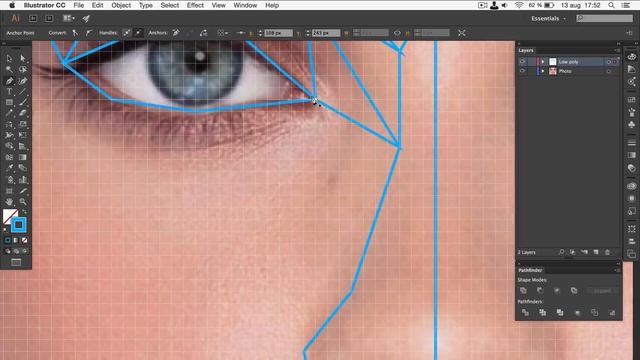The image size is (640, 360).
Task: Toggle visibility of Photo layer
Action: tap(522, 71)
